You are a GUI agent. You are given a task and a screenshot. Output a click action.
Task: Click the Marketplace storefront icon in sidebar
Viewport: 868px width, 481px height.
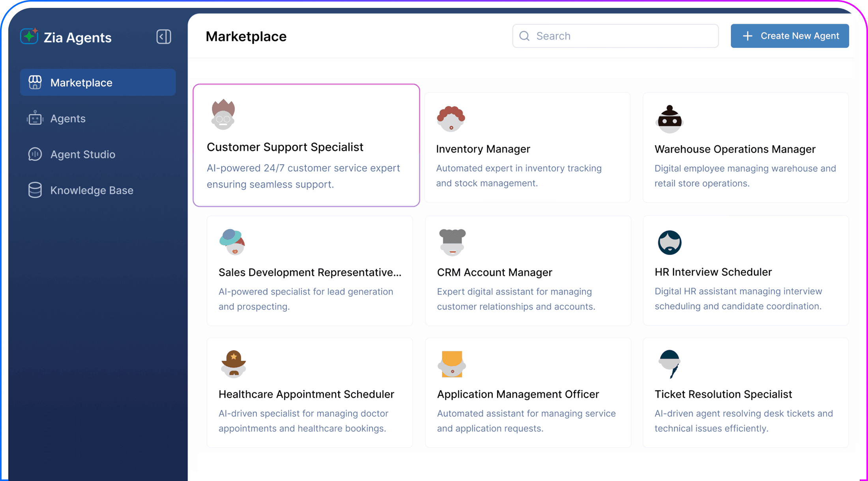[35, 82]
